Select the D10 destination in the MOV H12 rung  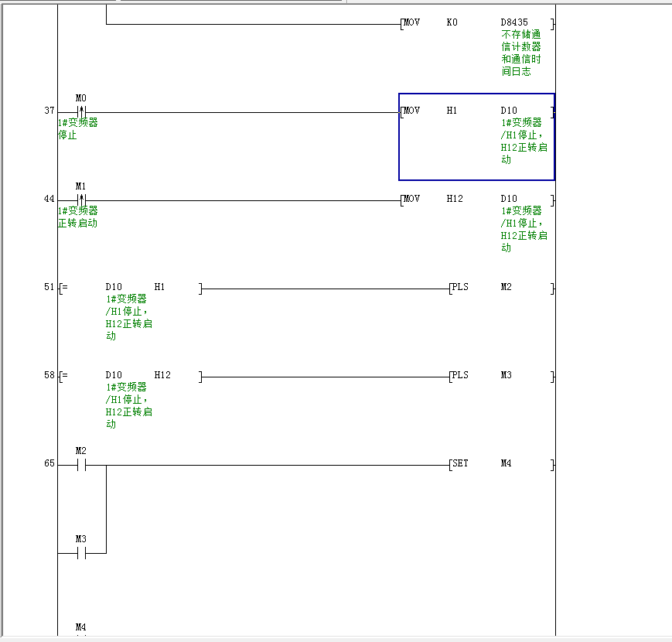click(509, 199)
